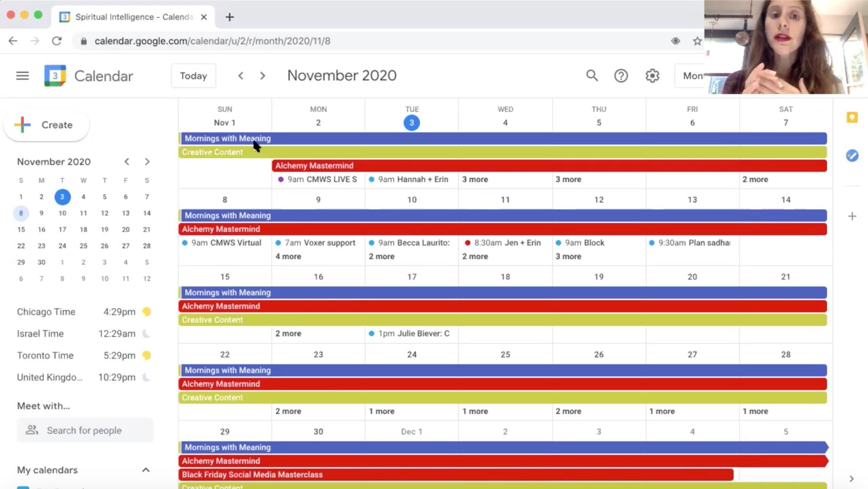
Task: Open Alchemy Mastermind bar in Nov 8 week
Action: click(503, 229)
